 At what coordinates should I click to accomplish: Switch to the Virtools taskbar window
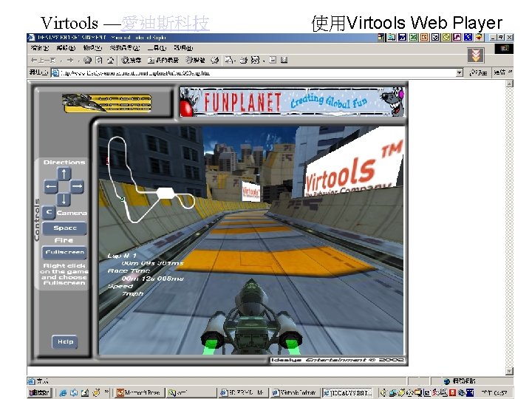pyautogui.click(x=295, y=393)
